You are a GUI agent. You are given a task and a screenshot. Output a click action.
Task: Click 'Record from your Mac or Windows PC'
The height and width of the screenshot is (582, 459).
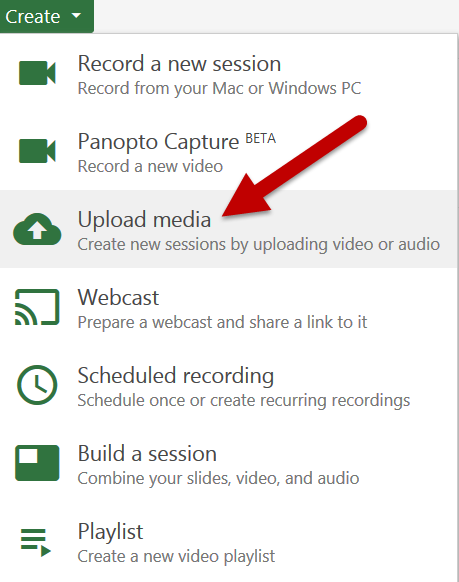tap(219, 88)
